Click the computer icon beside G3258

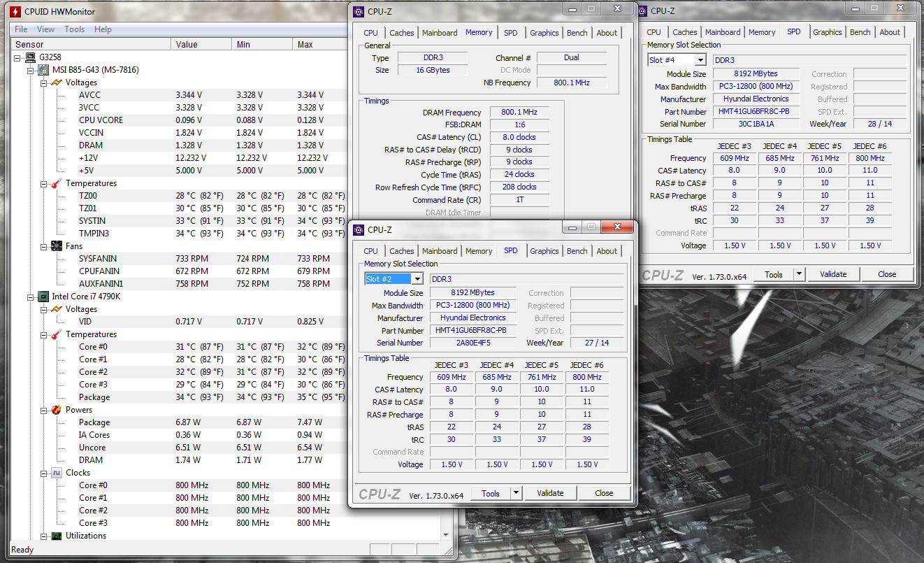[30, 57]
